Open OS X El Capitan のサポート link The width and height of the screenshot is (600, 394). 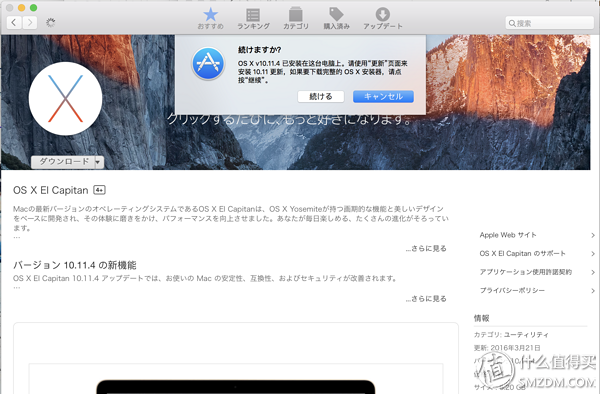click(x=522, y=253)
